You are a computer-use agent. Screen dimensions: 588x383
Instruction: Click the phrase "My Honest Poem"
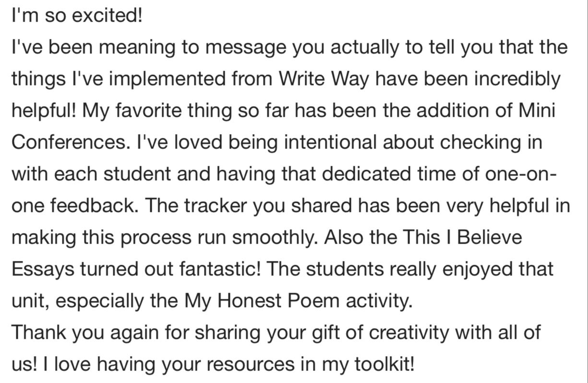click(262, 302)
